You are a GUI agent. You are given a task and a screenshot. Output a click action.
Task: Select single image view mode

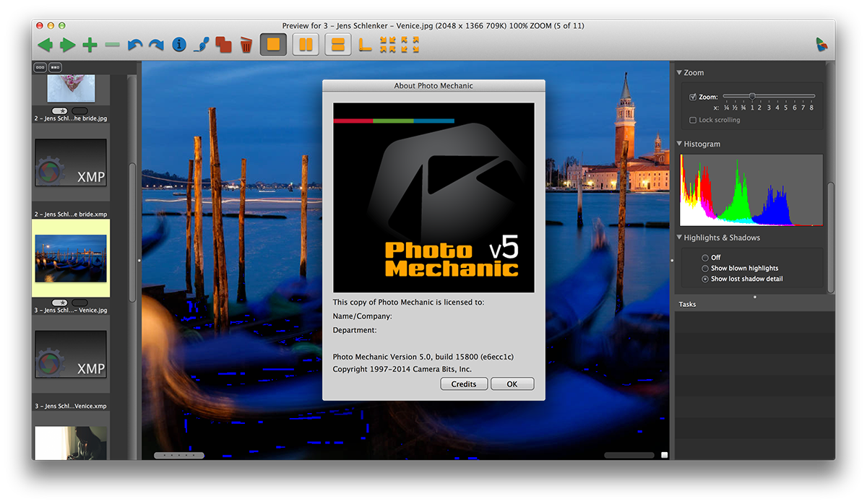pos(273,45)
